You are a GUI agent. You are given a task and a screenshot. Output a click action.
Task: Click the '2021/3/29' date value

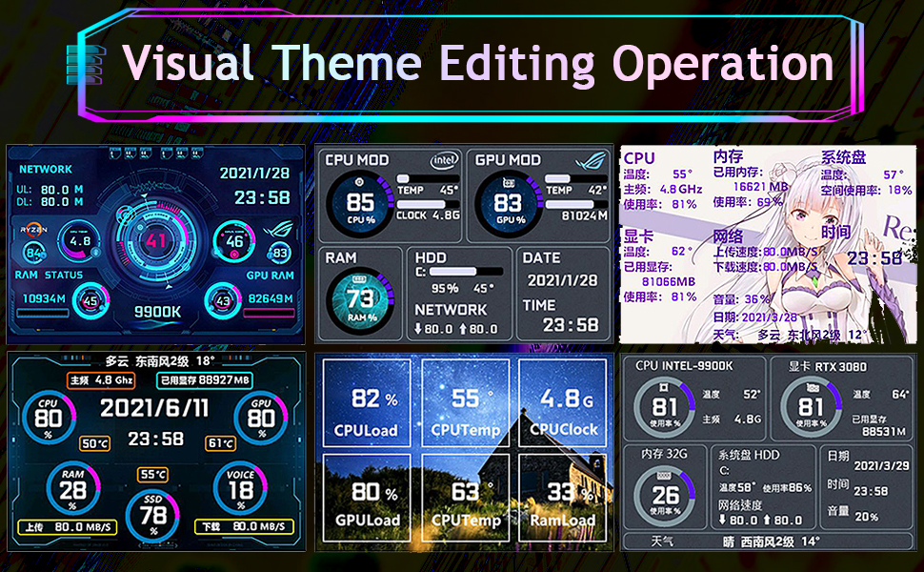click(881, 465)
